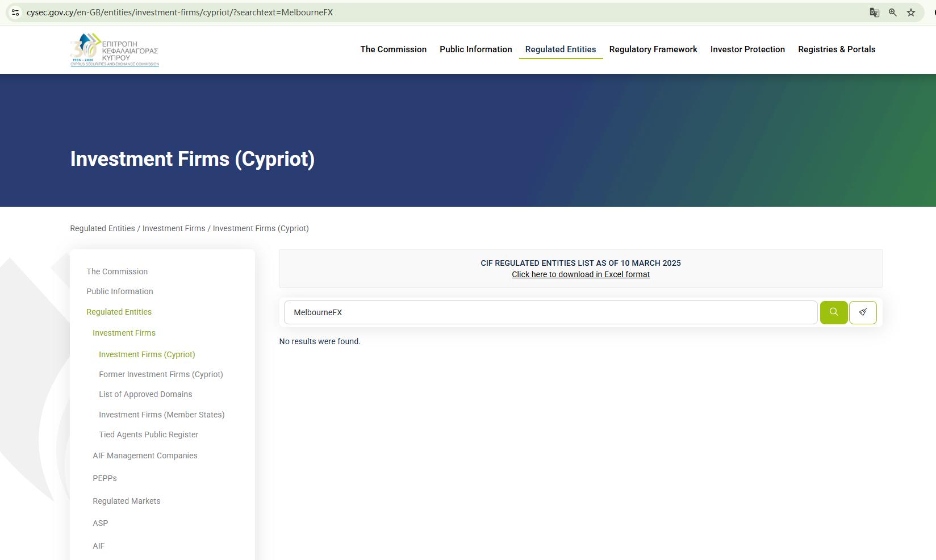Screen dimensions: 936x560
Task: Open Regulated Markets in sidebar
Action: (x=127, y=501)
